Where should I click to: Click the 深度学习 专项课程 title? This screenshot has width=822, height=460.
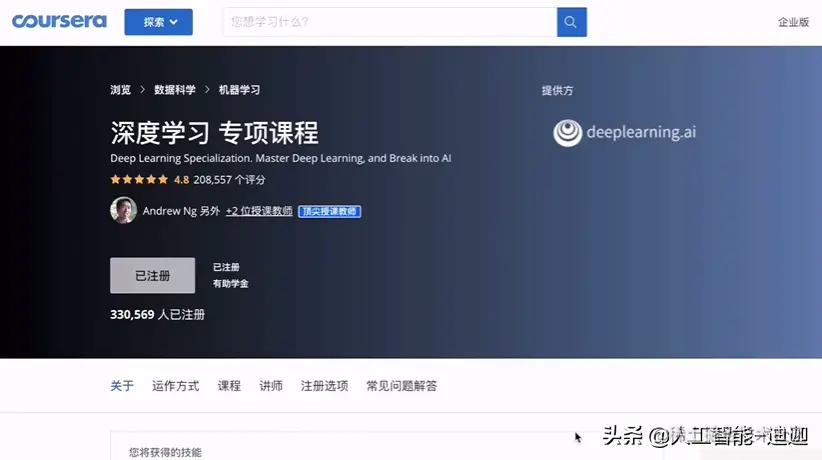tap(214, 133)
